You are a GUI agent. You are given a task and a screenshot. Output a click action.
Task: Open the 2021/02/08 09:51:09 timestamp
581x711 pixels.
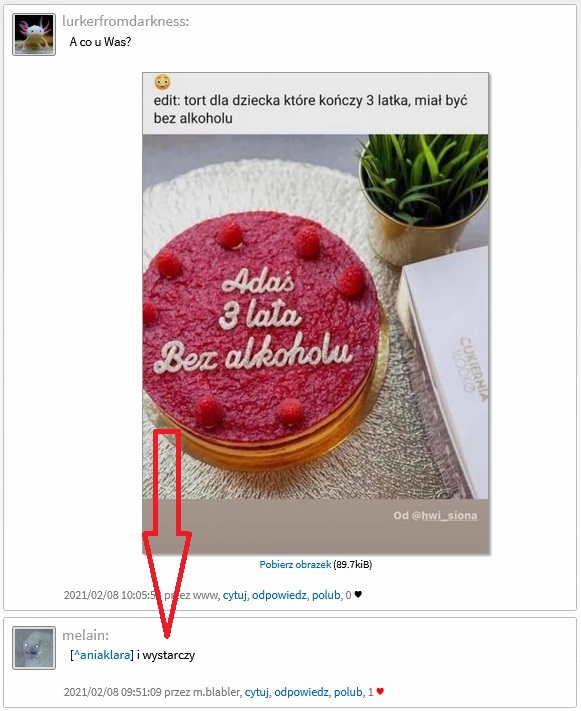[112, 692]
